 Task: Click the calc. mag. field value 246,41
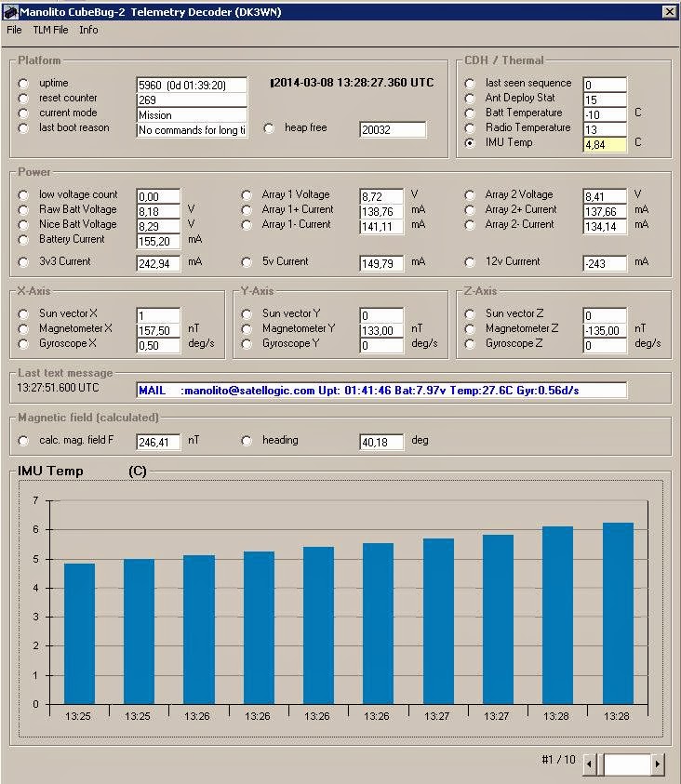(x=158, y=442)
